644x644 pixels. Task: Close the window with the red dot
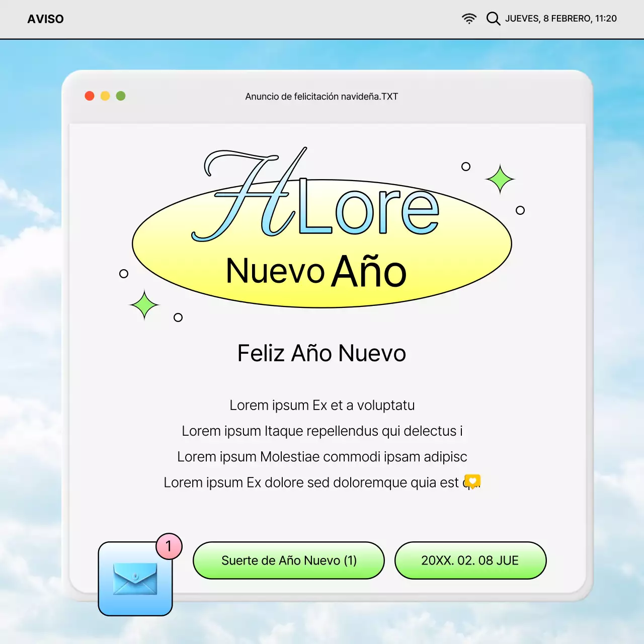(x=90, y=96)
